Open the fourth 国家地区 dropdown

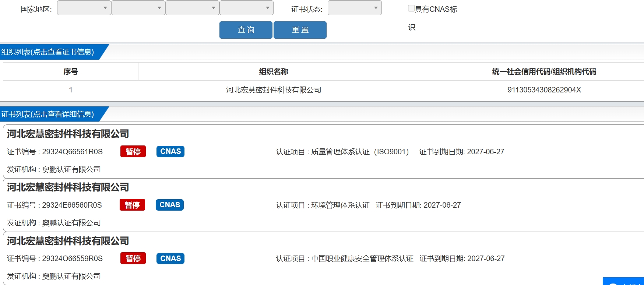246,8
